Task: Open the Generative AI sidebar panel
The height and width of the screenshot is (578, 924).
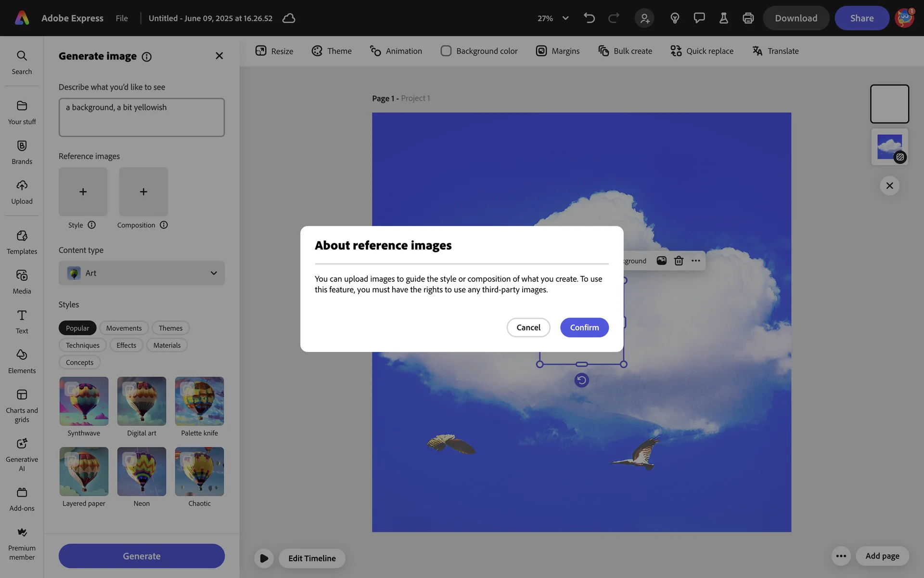Action: (22, 444)
